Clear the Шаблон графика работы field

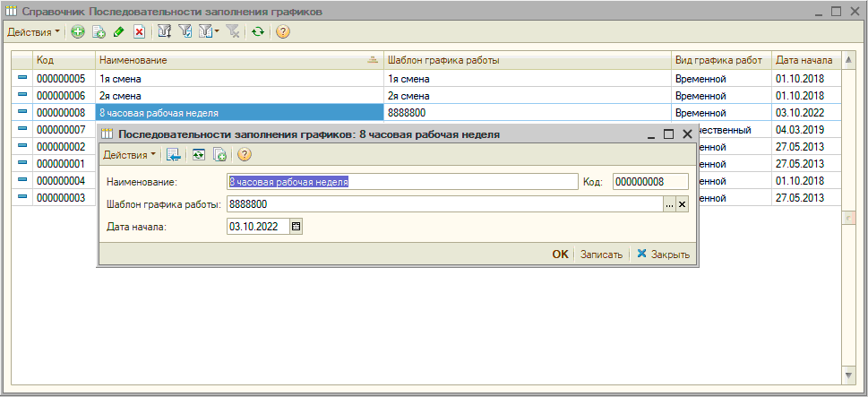[682, 205]
